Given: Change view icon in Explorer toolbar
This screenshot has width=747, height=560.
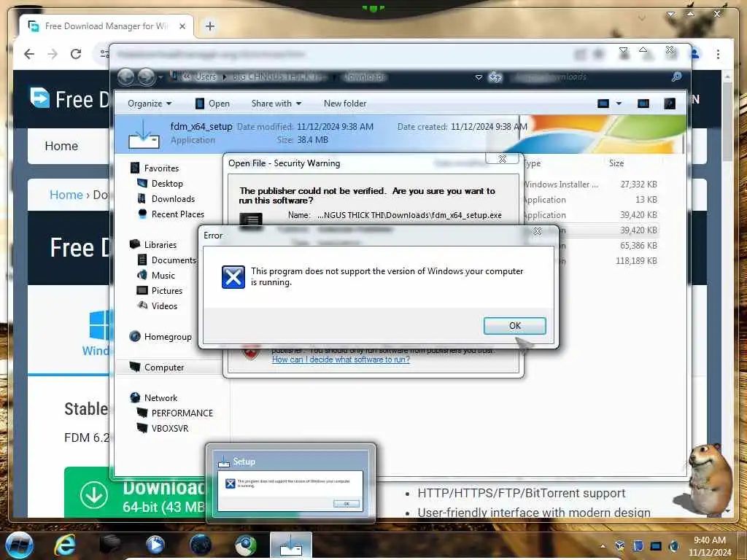Looking at the screenshot, I should coord(603,104).
